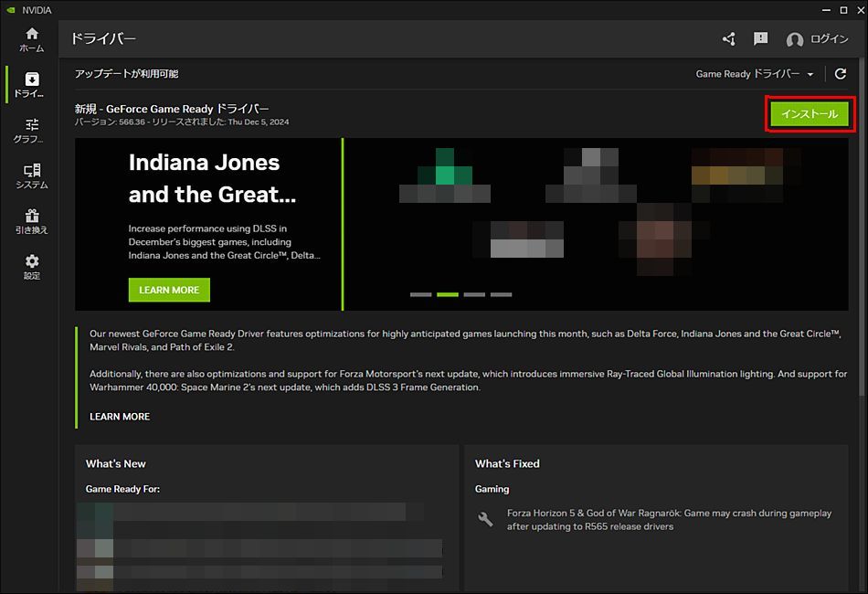868x594 pixels.
Task: Select the highlighted green carousel dot
Action: 448,294
